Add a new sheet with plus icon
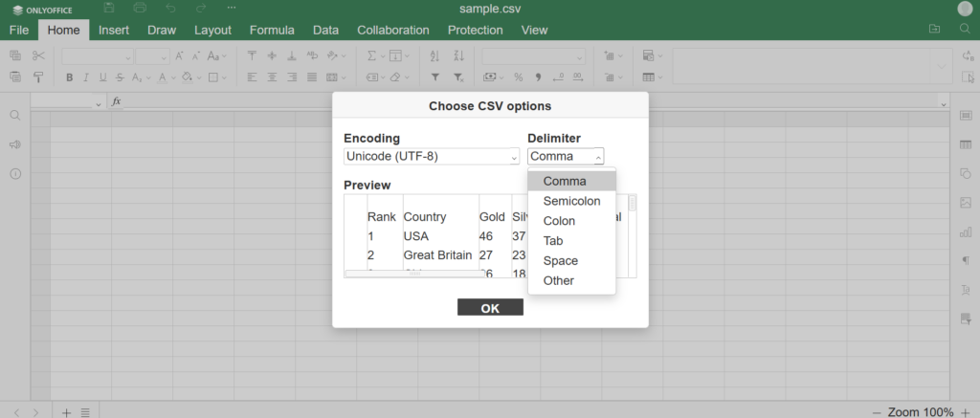 point(67,412)
